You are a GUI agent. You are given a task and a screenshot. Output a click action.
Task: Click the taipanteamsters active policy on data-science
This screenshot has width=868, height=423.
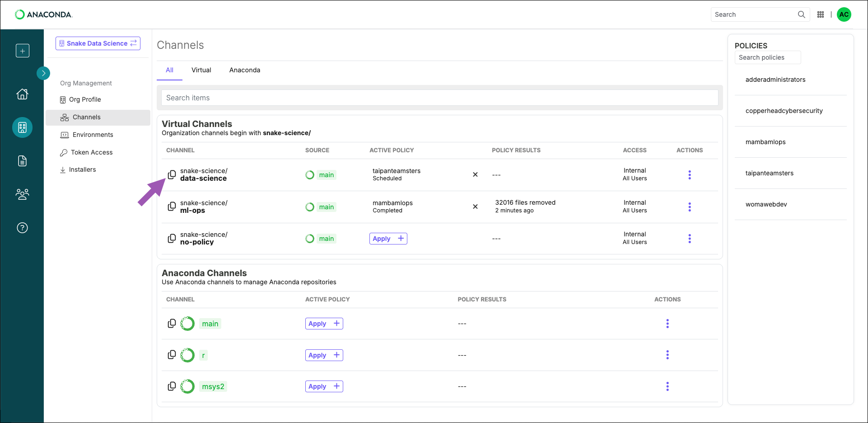pyautogui.click(x=397, y=171)
